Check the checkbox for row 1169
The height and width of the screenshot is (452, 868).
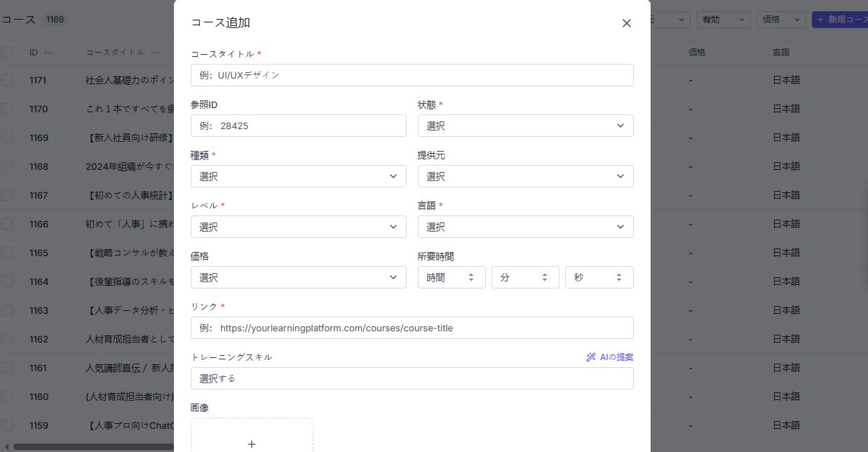tap(7, 138)
